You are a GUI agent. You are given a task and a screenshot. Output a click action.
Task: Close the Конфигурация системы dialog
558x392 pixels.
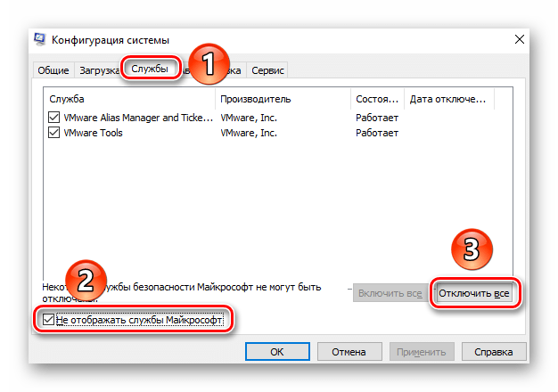[x=520, y=39]
